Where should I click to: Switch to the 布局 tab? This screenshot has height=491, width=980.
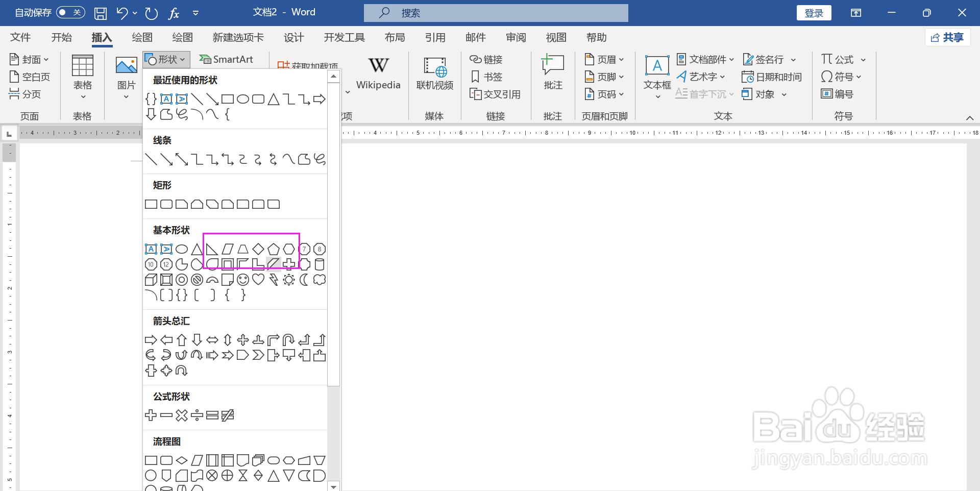pyautogui.click(x=395, y=37)
